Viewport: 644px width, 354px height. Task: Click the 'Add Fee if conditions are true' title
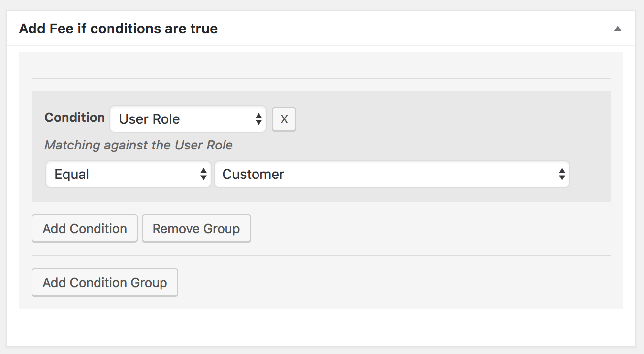click(x=118, y=29)
